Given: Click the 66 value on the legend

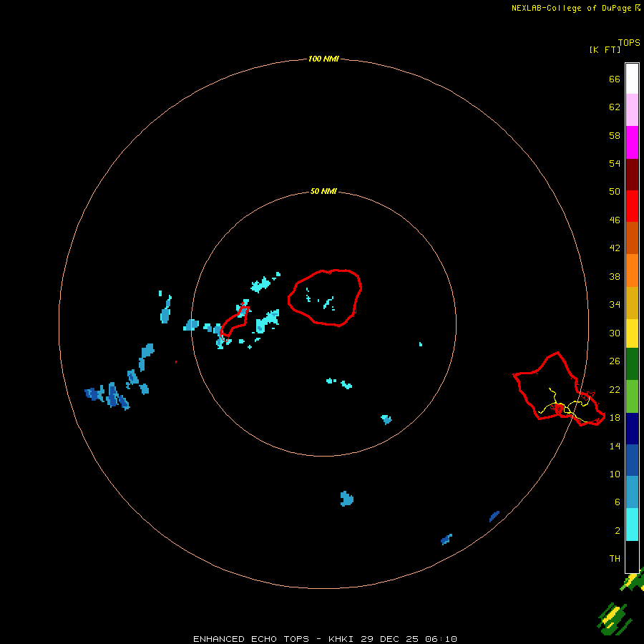Looking at the screenshot, I should tap(615, 79).
